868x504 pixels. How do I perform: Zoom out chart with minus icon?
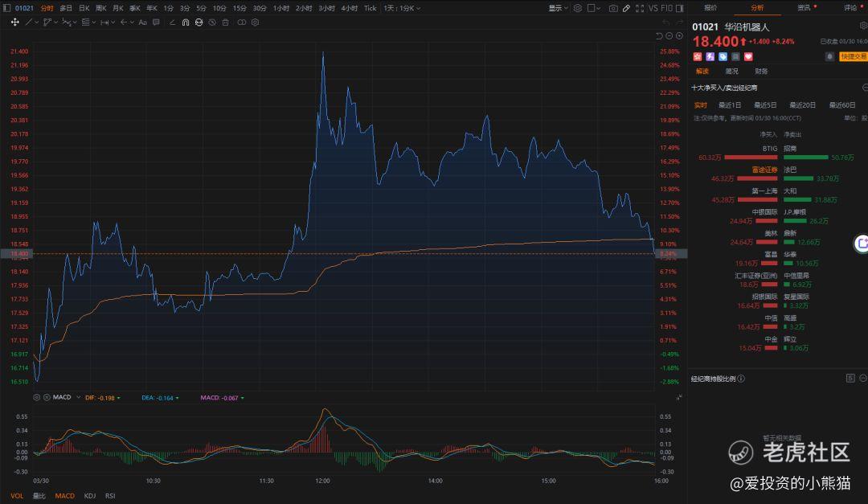click(669, 36)
